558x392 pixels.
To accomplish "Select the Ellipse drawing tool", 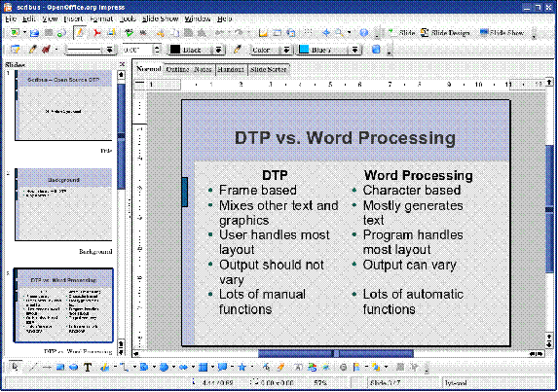I will (x=74, y=367).
